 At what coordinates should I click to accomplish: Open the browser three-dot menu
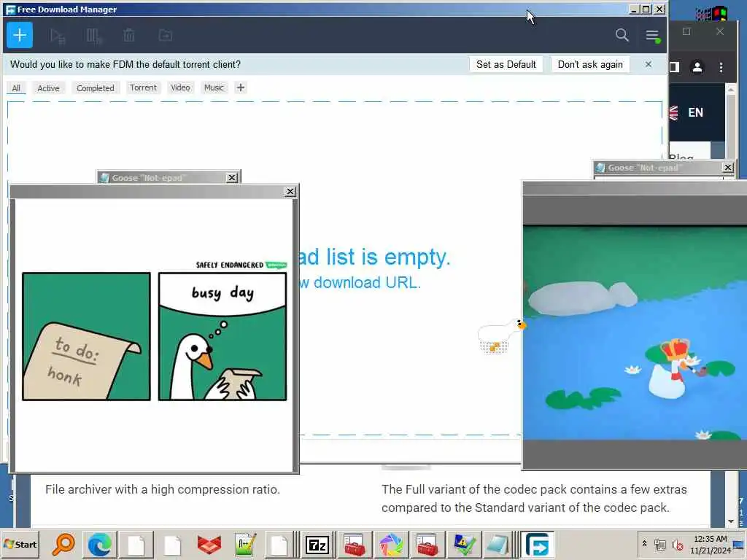point(721,67)
